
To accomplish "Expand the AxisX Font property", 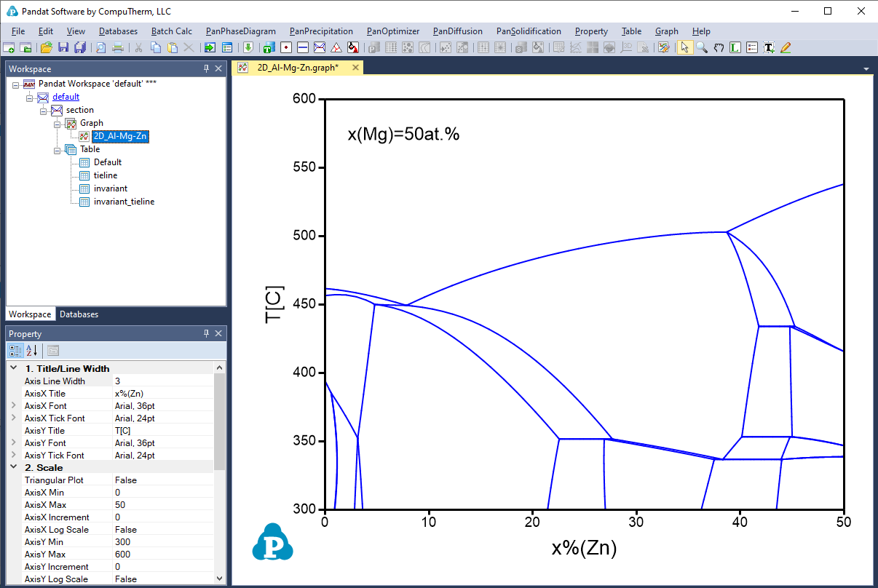I will pyautogui.click(x=14, y=406).
